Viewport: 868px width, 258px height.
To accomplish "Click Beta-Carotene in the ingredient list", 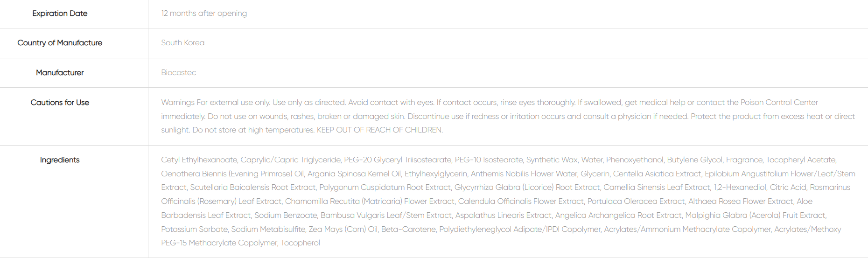I will [408, 230].
